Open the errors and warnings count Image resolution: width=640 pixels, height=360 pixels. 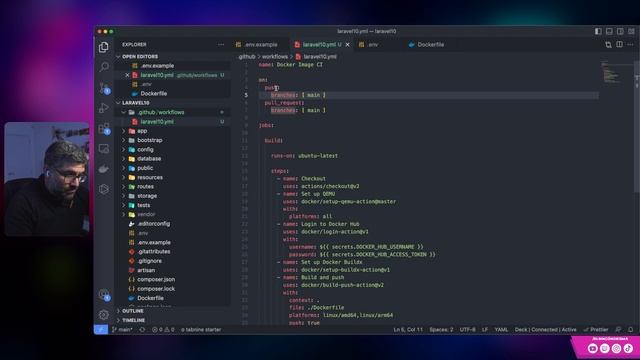[163, 329]
